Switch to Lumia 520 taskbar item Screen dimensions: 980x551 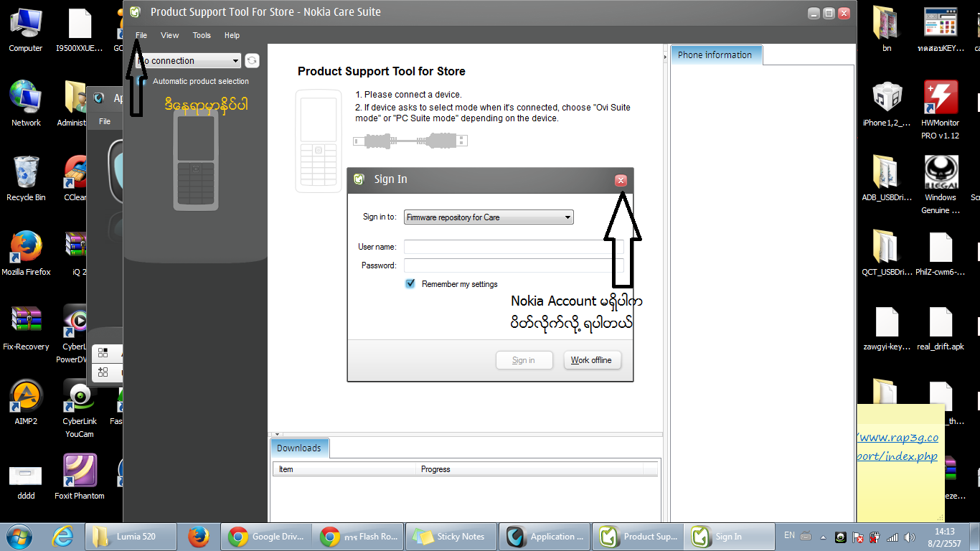tap(131, 537)
